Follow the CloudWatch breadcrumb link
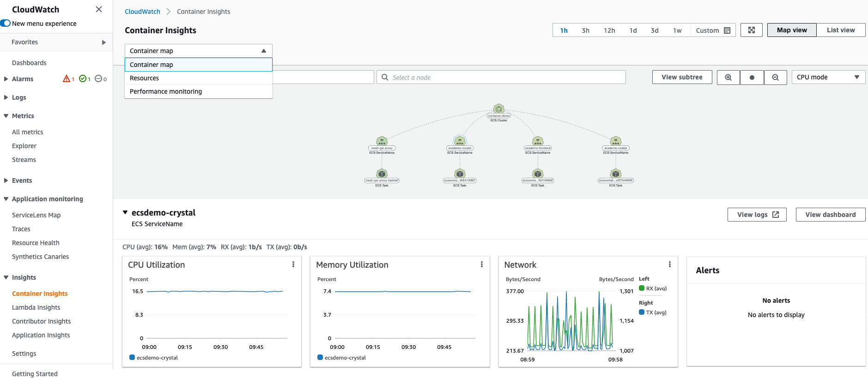The image size is (868, 378). pos(142,12)
